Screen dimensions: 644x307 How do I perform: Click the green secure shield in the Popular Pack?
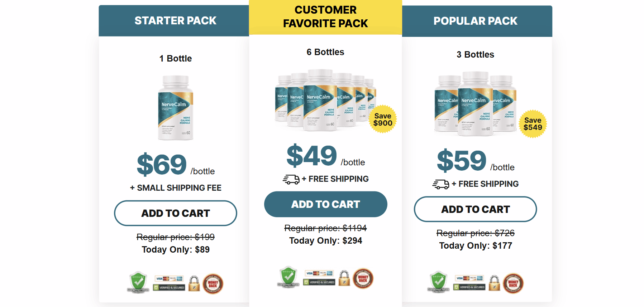coord(438,282)
